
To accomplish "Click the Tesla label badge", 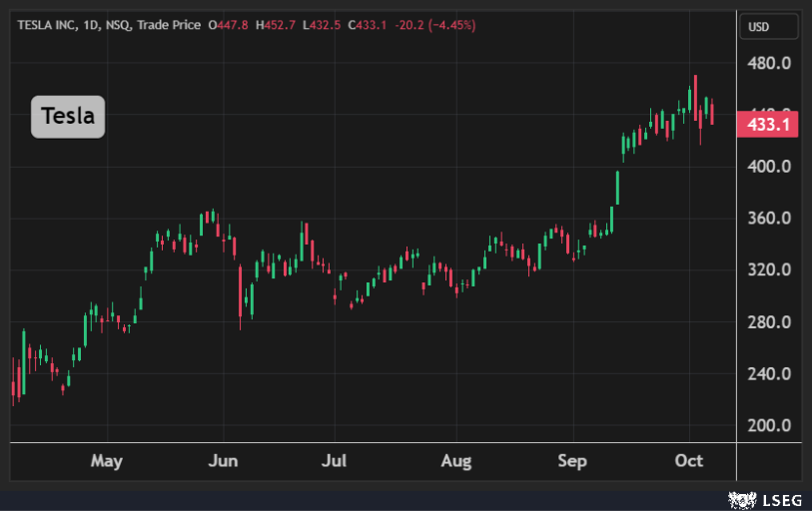I will 68,118.
